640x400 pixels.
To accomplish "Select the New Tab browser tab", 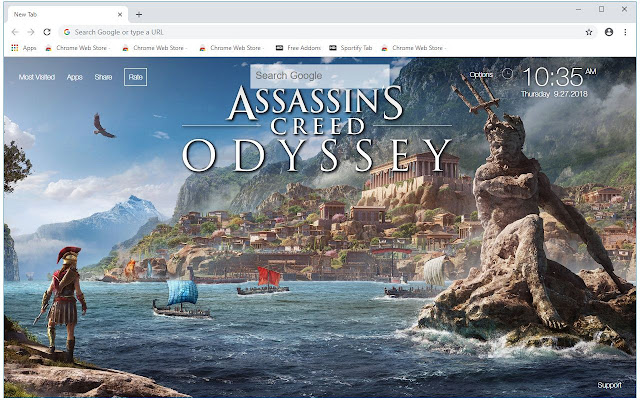I will point(67,14).
